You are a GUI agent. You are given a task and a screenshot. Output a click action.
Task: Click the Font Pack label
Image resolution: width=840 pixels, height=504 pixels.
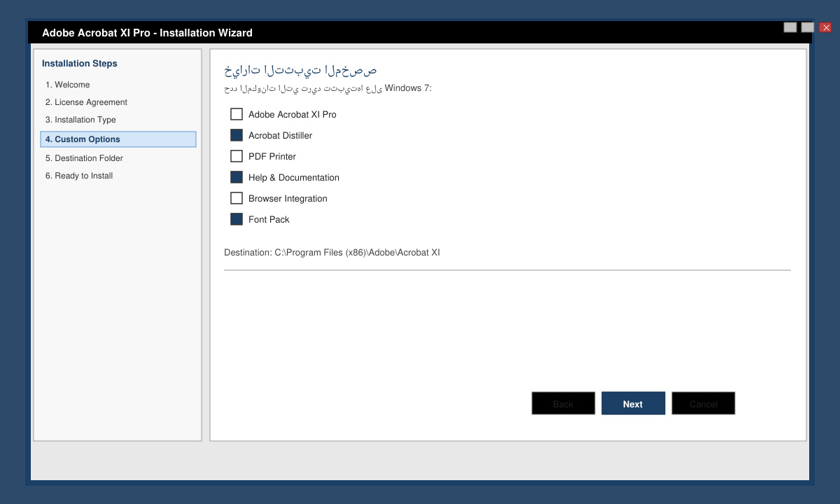point(269,220)
